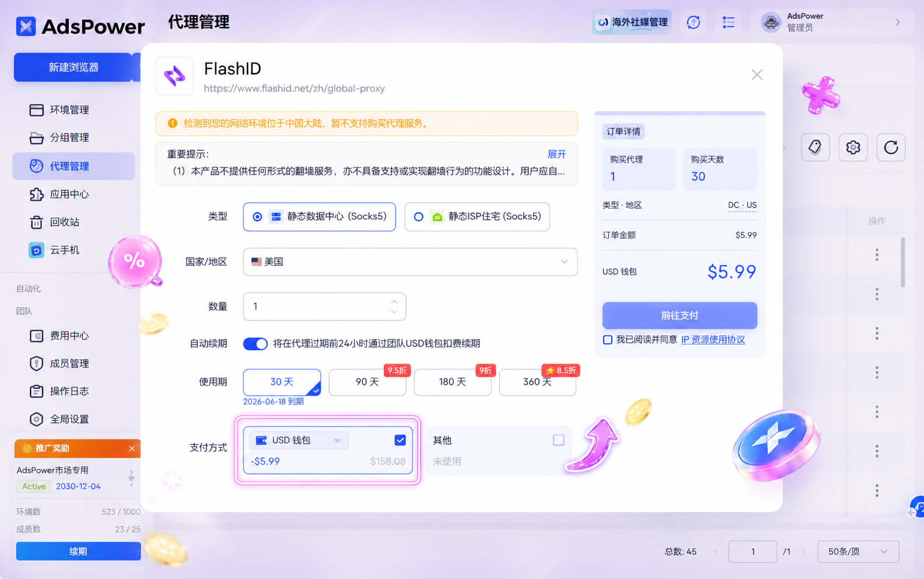
Task: Click the page number input field
Action: [x=752, y=552]
